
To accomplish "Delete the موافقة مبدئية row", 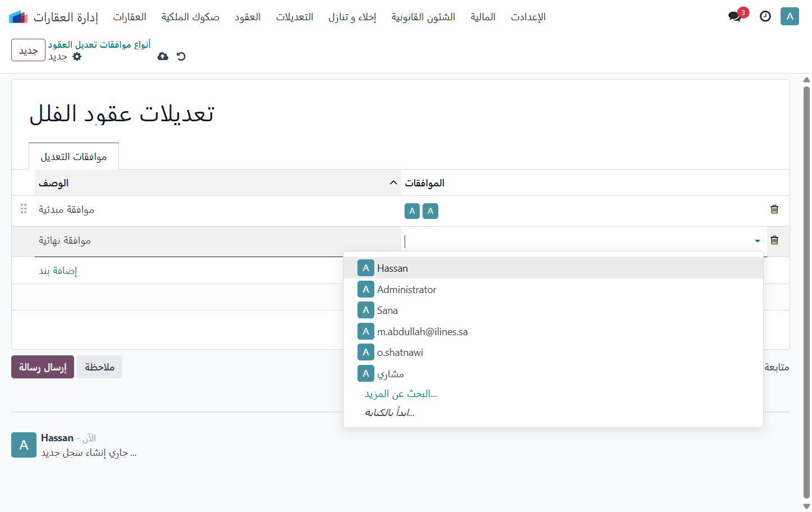I will tap(774, 209).
